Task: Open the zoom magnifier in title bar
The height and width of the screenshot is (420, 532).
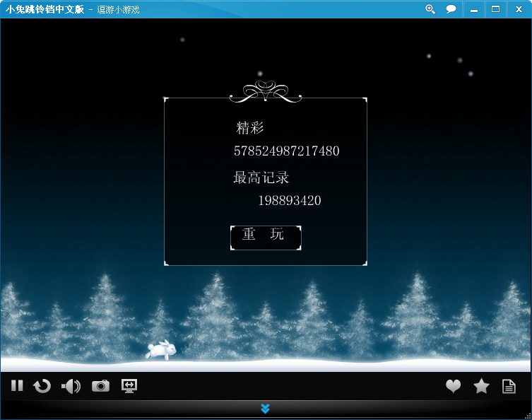Action: [430, 9]
